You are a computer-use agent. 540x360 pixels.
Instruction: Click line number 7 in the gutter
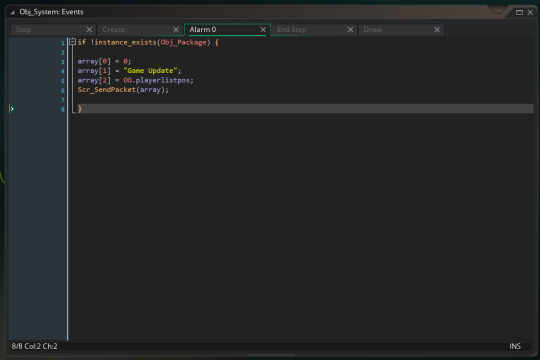(x=63, y=100)
